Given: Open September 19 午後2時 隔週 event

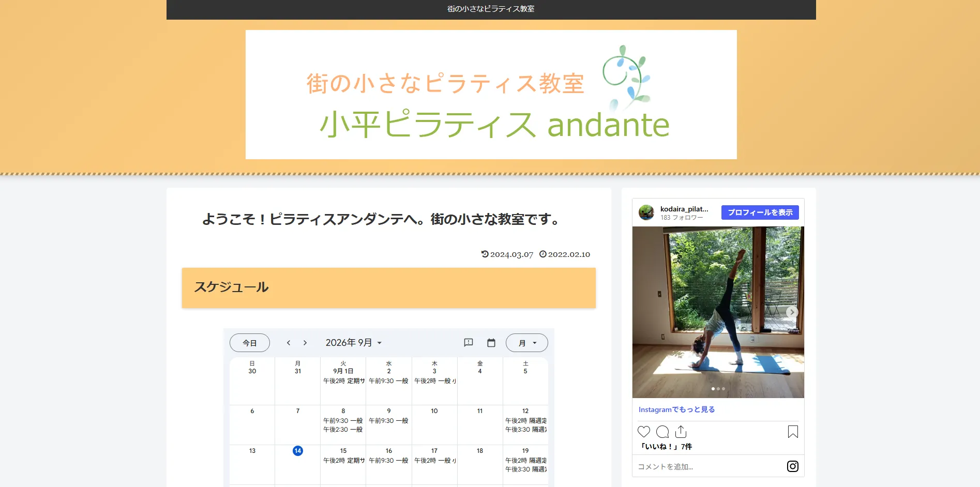Looking at the screenshot, I should [x=525, y=461].
